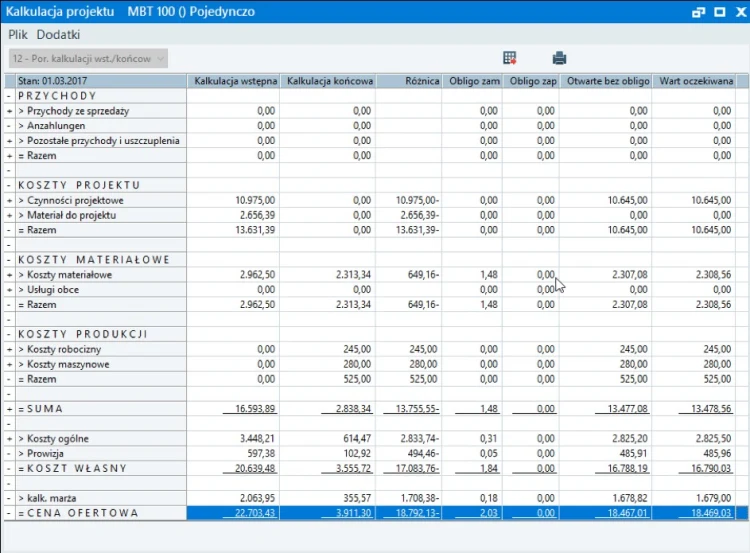The image size is (750, 553).
Task: Expand the Koszty maszynowe row
Action: (x=9, y=364)
